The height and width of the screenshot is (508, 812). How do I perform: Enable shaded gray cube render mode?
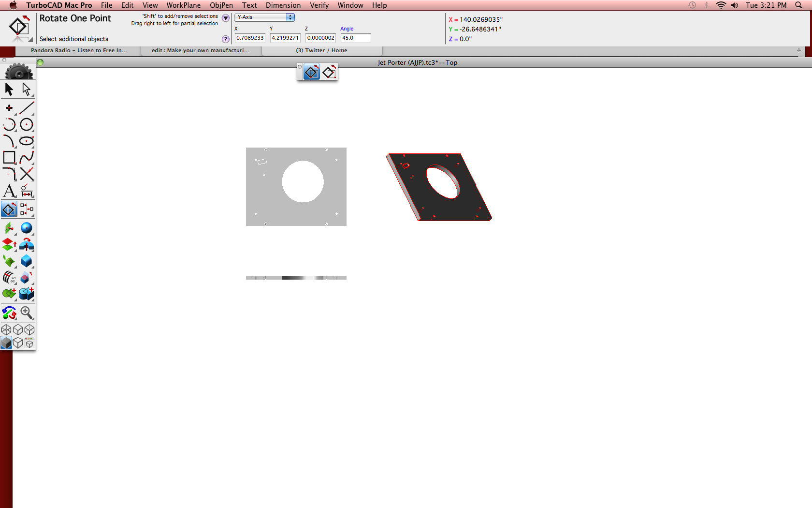pyautogui.click(x=6, y=343)
